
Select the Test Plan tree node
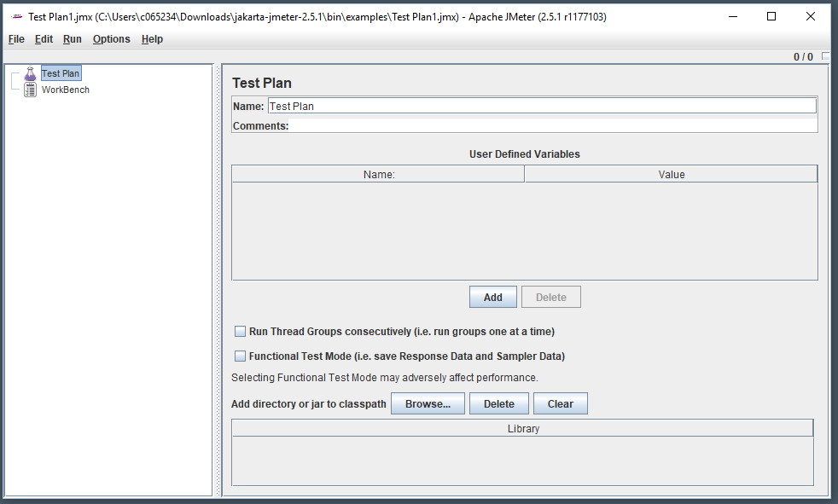click(x=61, y=73)
